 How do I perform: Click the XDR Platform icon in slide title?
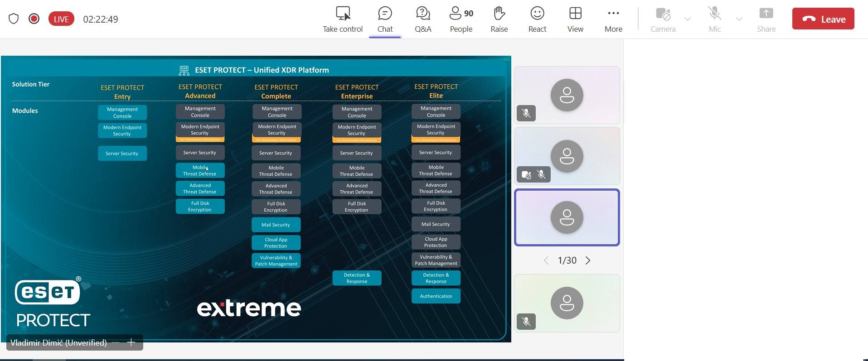coord(184,70)
